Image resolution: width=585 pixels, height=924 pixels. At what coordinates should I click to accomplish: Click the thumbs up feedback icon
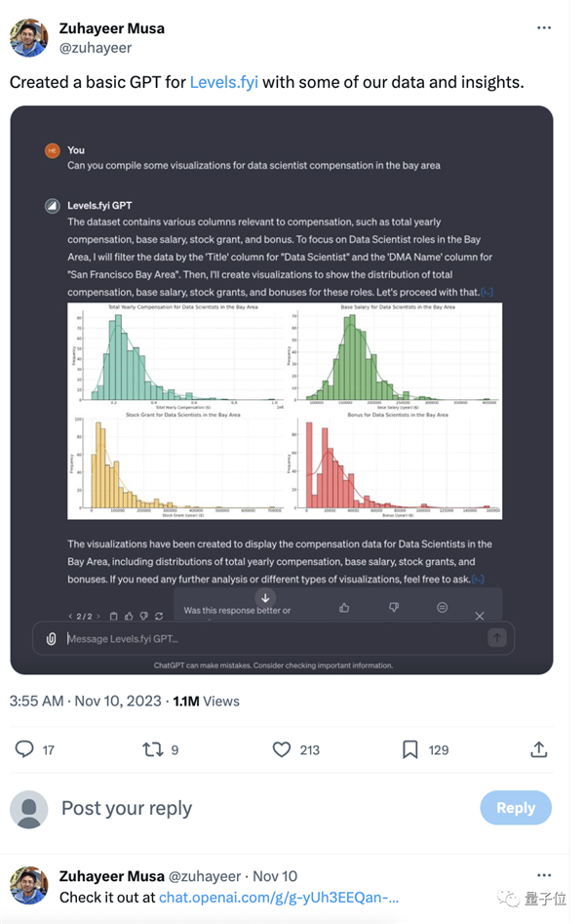pos(344,608)
